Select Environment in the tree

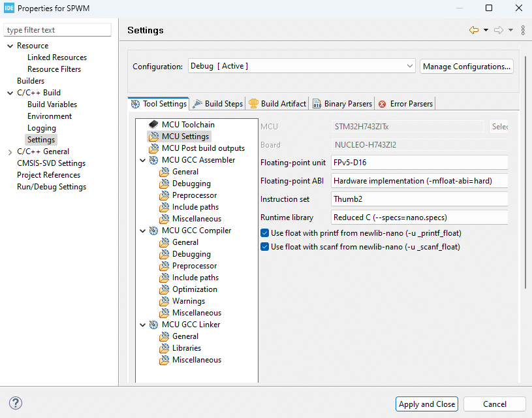(50, 116)
